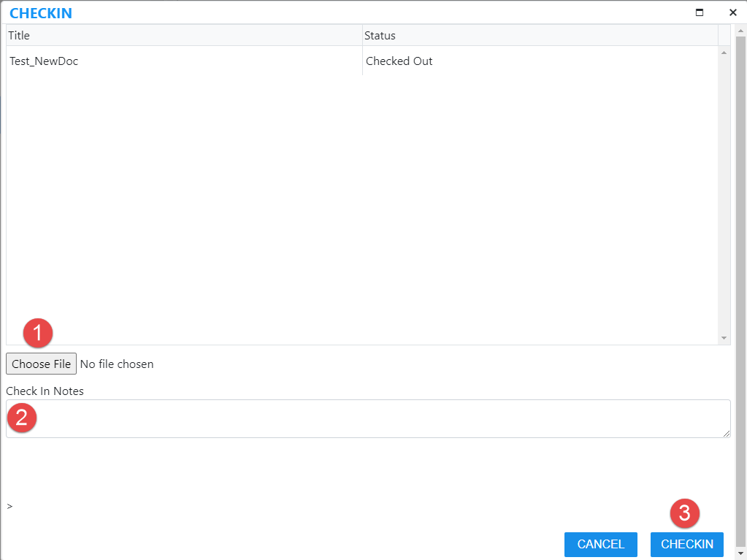Click the Checked Out status cell

[399, 61]
